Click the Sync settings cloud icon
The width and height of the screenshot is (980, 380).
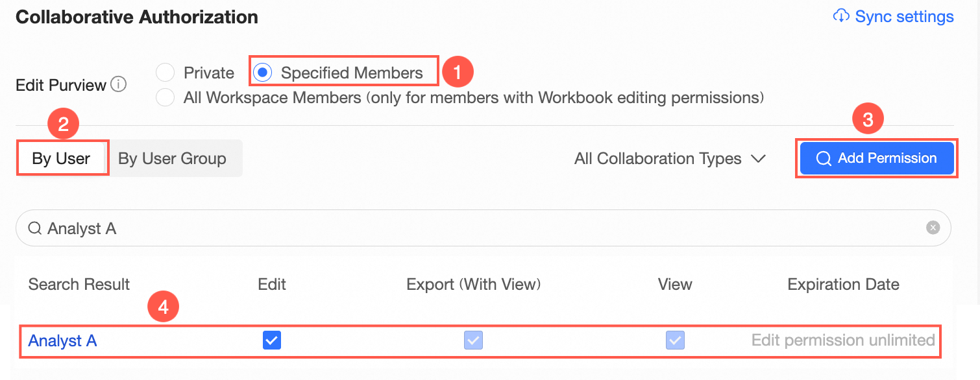pos(841,16)
